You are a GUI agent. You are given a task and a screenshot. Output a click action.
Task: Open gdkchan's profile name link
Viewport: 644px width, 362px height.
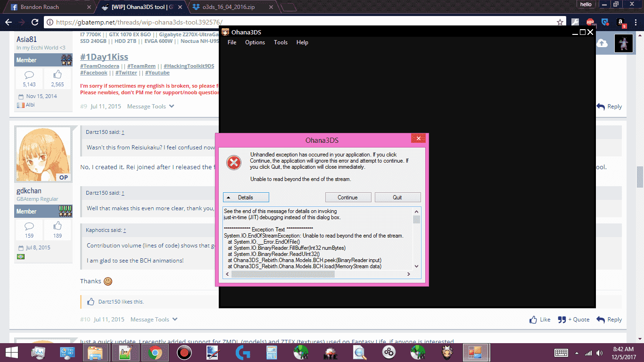(29, 191)
